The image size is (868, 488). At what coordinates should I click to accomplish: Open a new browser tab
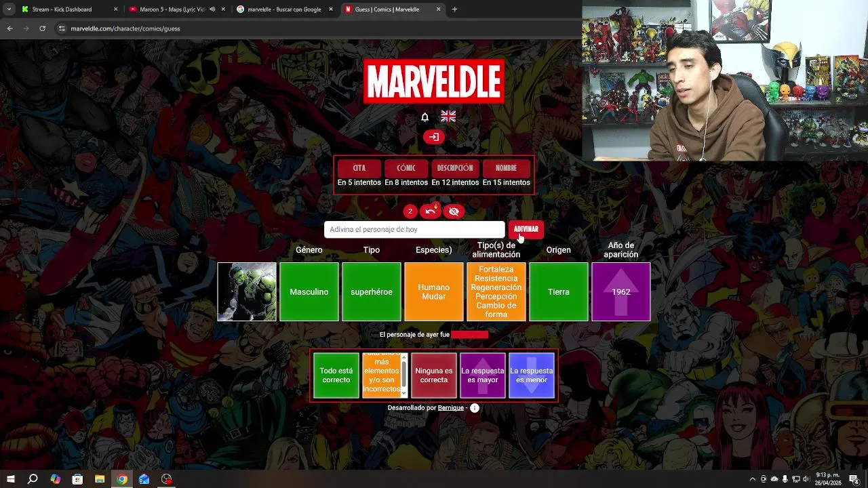click(454, 9)
